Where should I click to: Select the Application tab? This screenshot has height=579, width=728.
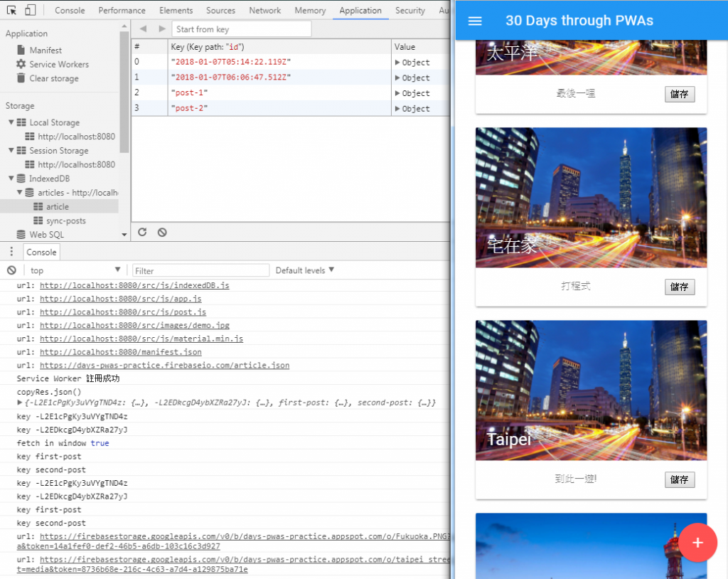(360, 10)
